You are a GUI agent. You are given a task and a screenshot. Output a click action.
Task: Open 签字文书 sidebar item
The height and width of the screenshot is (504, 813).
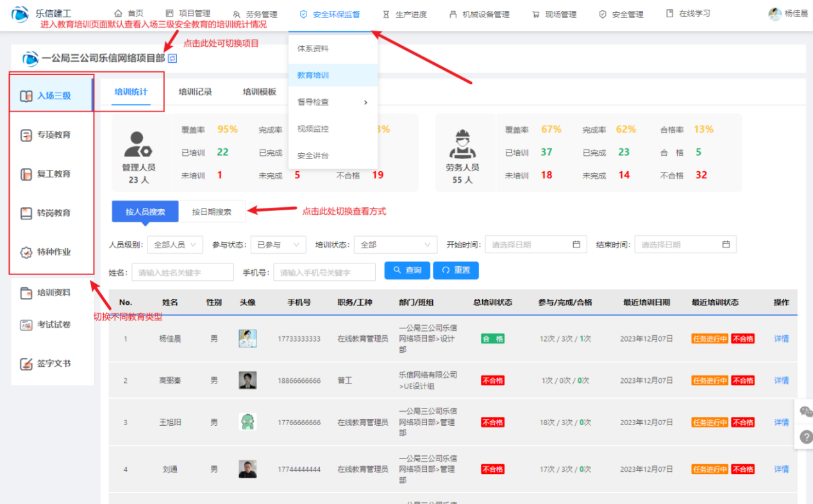point(53,364)
